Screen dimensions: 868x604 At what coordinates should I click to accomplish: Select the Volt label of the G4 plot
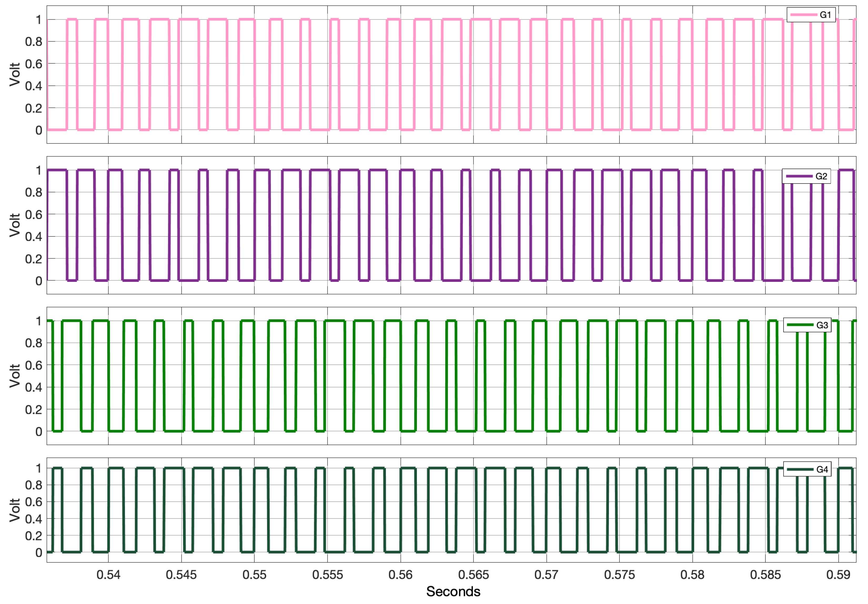[x=15, y=510]
